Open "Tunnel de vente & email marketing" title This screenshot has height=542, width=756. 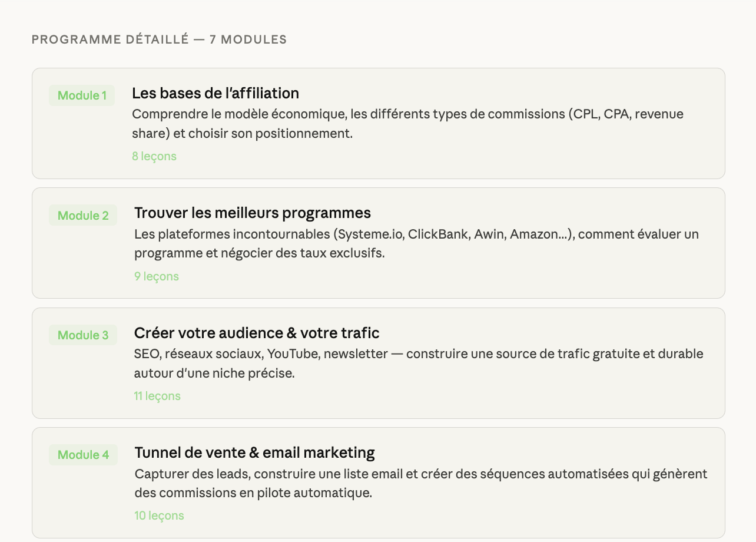254,452
